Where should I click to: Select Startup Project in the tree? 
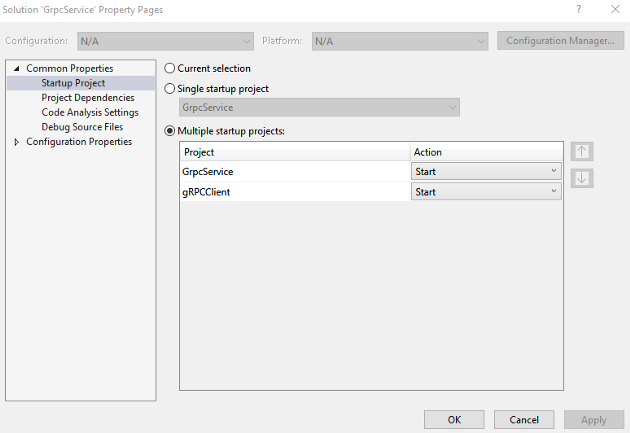click(73, 83)
